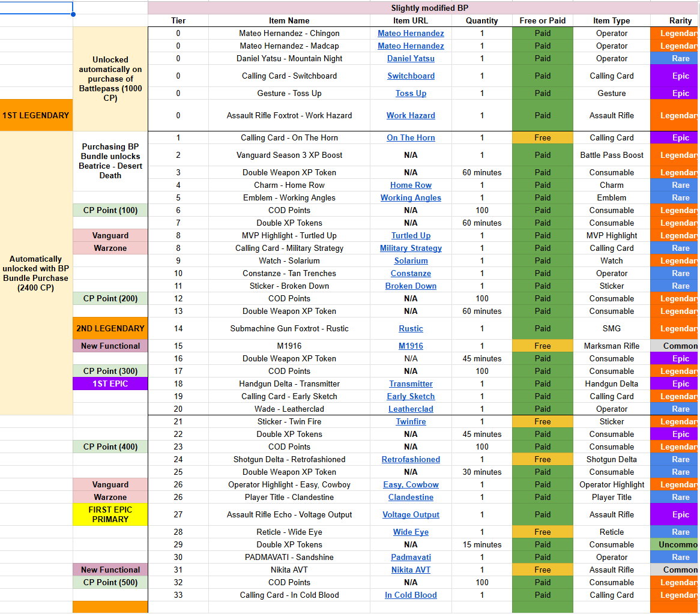Select New Functional cell beside Nikita AVT row

click(x=110, y=570)
